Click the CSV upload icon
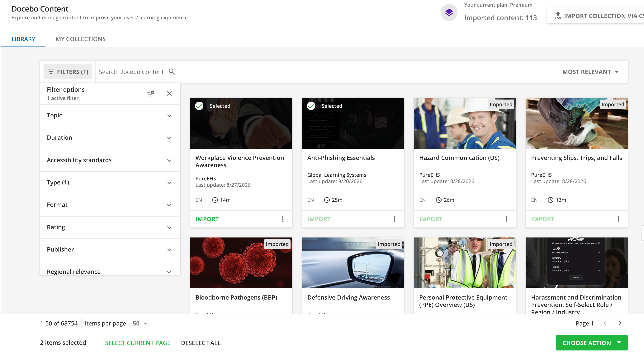Screen dimensions: 644x352 click(558, 16)
